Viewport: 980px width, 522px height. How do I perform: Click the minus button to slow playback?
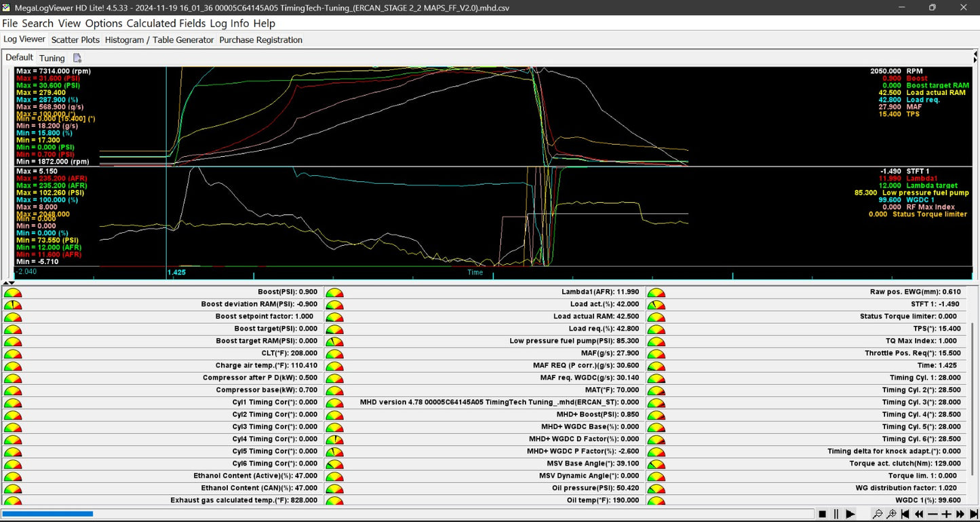(x=933, y=514)
